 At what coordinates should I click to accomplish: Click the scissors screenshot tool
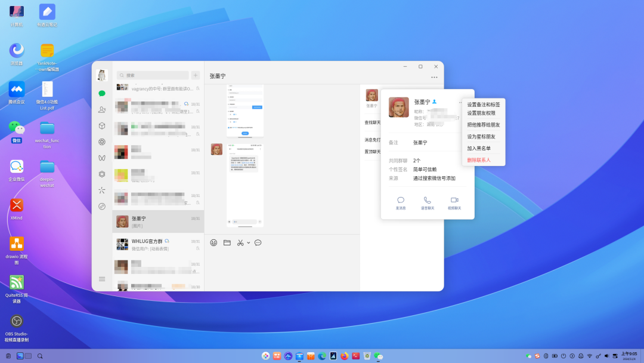[x=240, y=242]
